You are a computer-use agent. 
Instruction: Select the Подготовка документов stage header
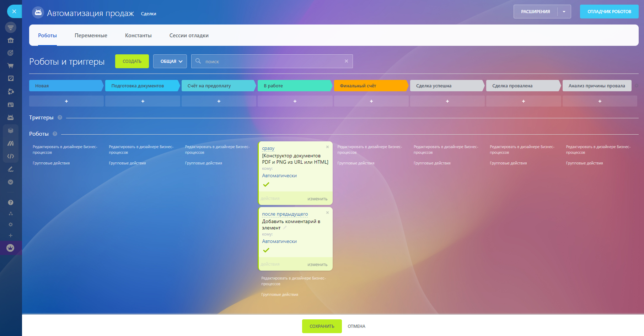tap(143, 86)
